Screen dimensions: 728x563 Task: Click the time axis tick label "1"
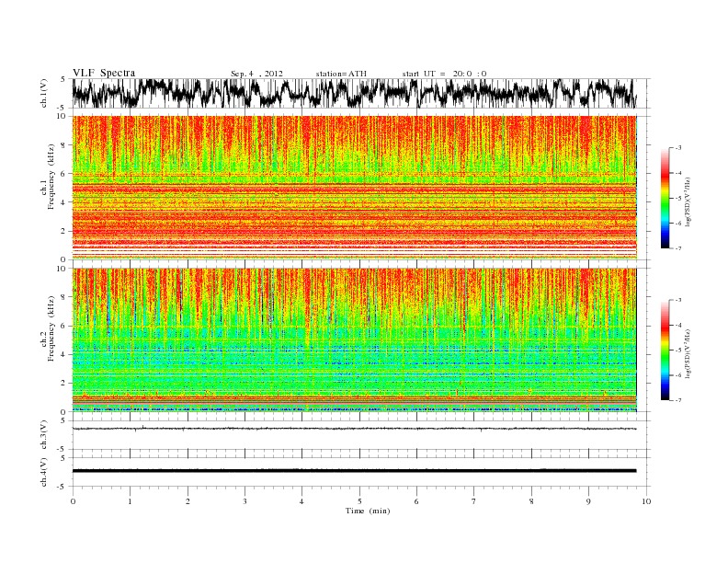tap(130, 501)
